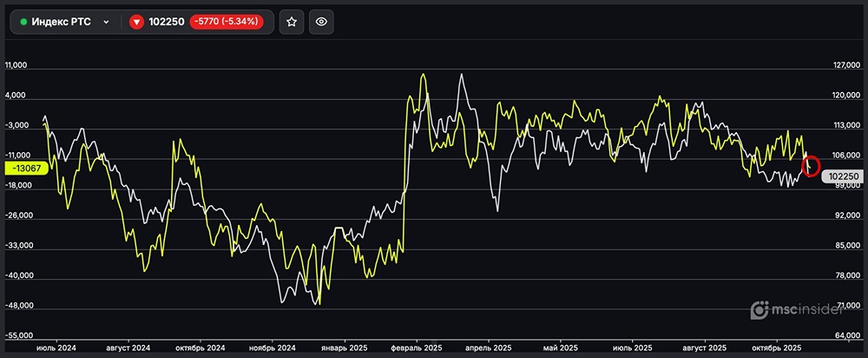
Task: Select ноябрь 2024 on the time axis
Action: click(272, 348)
